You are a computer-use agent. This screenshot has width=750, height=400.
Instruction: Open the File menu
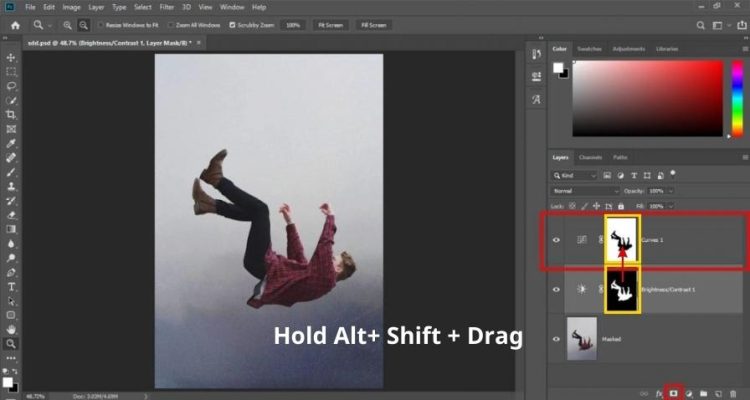[x=30, y=7]
